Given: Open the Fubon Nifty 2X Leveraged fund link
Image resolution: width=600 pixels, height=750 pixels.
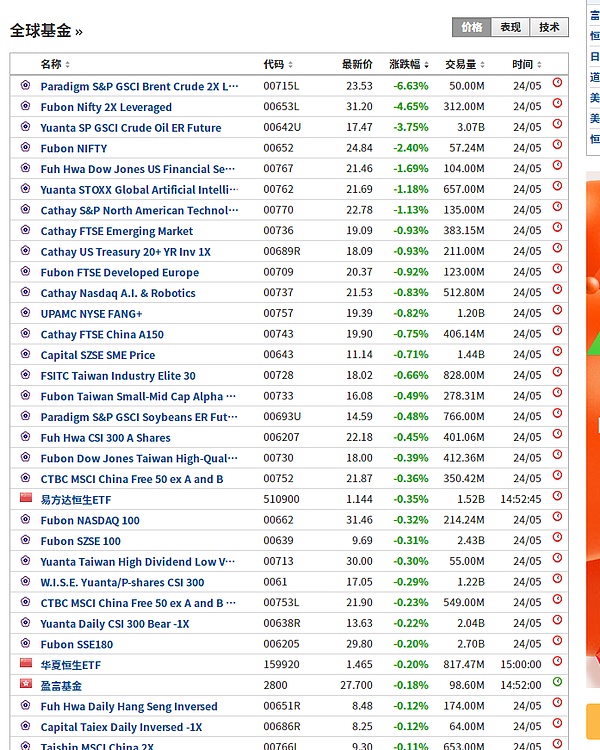Looking at the screenshot, I should [106, 107].
